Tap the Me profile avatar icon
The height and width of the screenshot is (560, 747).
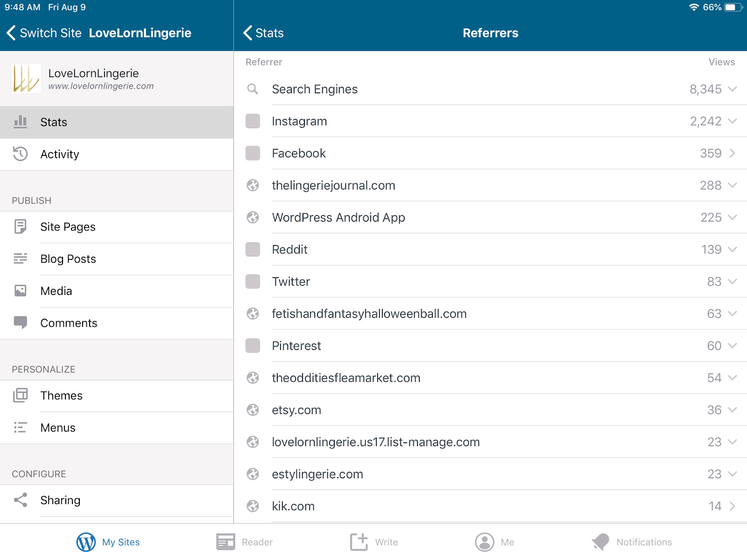pyautogui.click(x=485, y=542)
